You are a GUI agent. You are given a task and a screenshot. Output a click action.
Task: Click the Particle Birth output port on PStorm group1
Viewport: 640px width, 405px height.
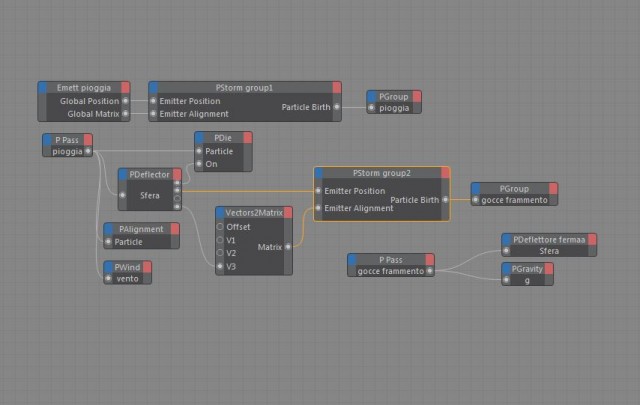pyautogui.click(x=337, y=107)
